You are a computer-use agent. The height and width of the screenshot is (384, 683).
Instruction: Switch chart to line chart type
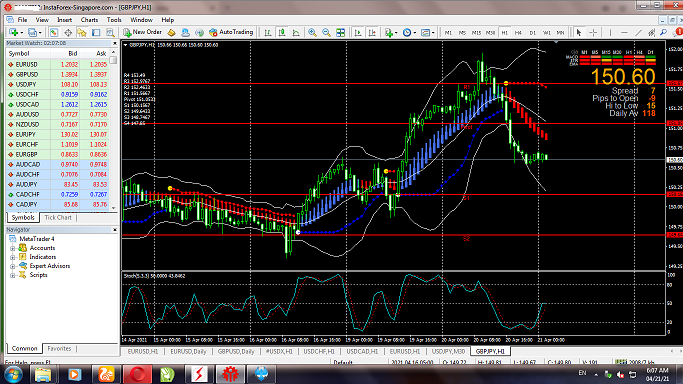[x=296, y=33]
